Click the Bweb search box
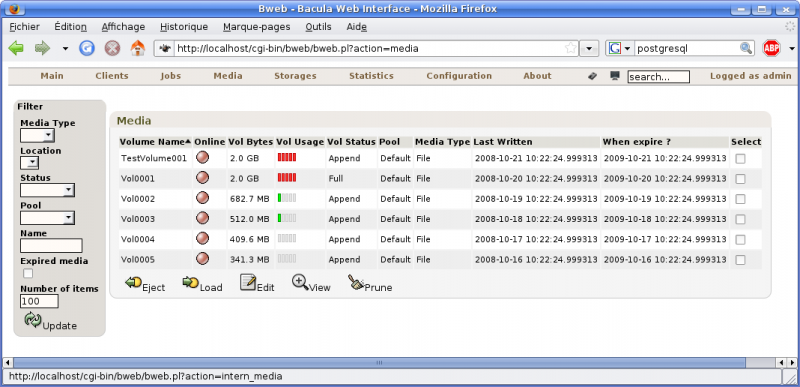The height and width of the screenshot is (387, 800). 658,76
